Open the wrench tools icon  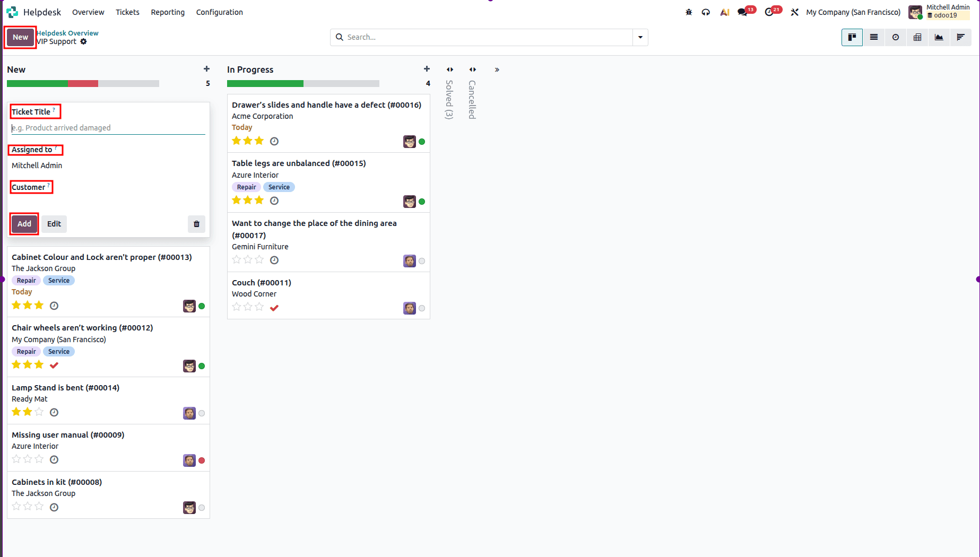tap(794, 12)
